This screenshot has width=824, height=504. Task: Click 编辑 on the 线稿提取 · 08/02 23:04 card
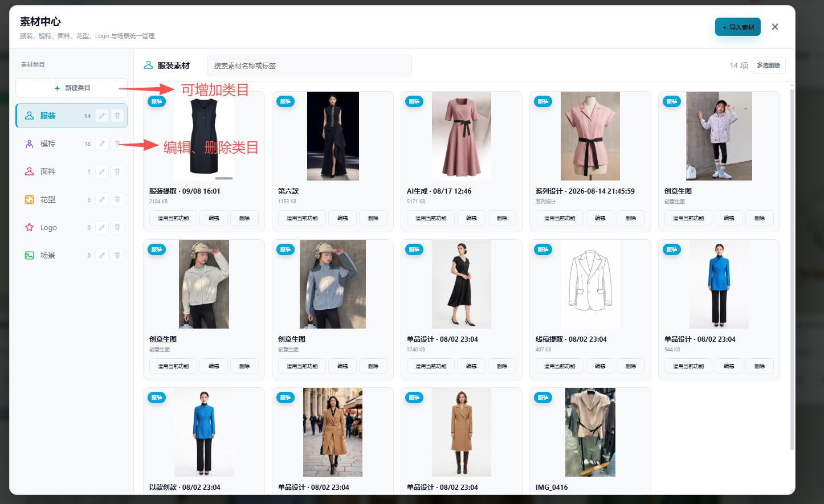point(600,366)
